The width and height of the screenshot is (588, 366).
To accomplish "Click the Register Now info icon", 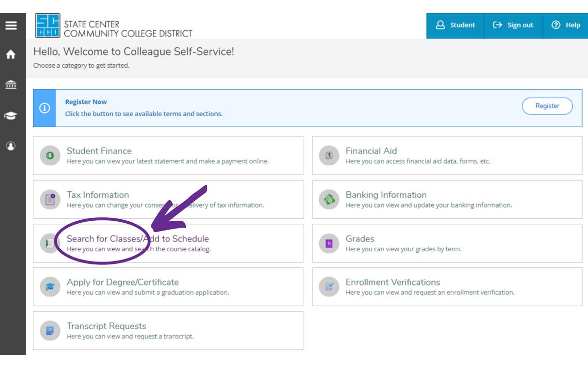I will [45, 108].
